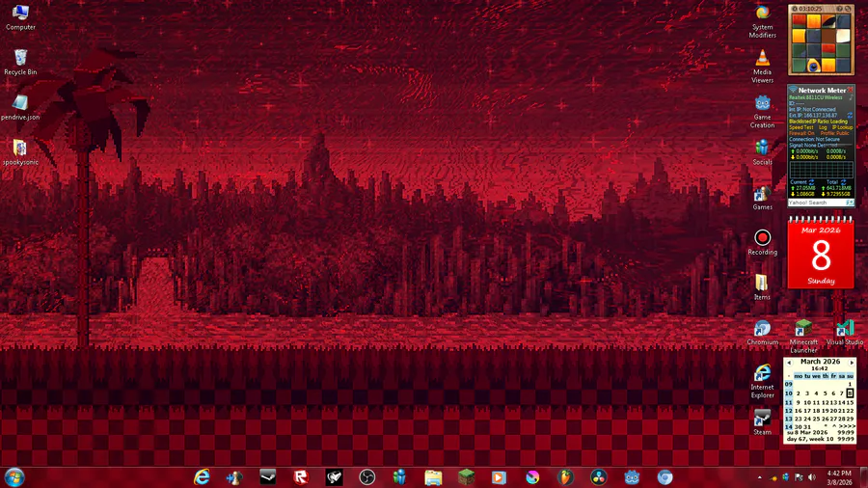Launch the Minecraft Launcher desktop shortcut
Viewport: 868px width, 488px height.
click(x=803, y=336)
